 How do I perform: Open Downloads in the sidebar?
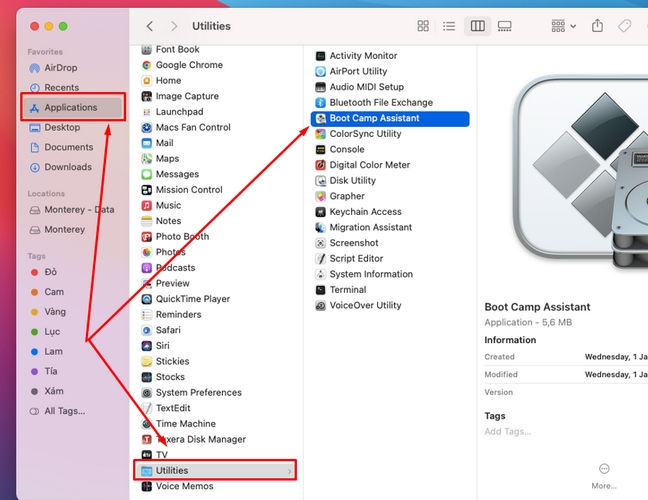click(67, 167)
